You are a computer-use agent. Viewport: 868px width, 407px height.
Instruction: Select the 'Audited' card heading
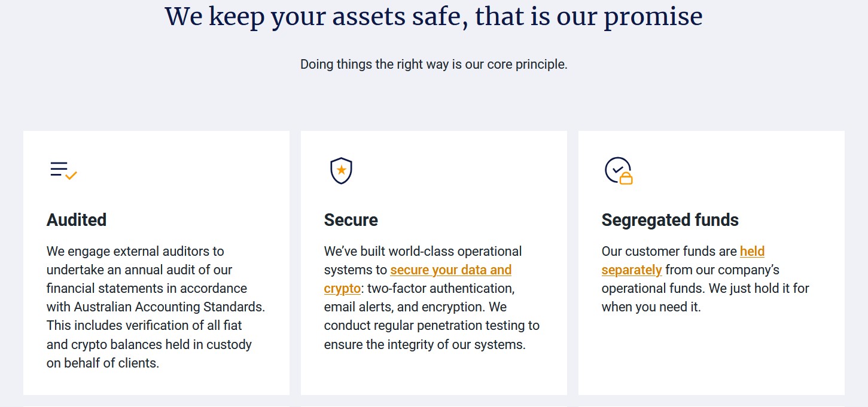(77, 220)
